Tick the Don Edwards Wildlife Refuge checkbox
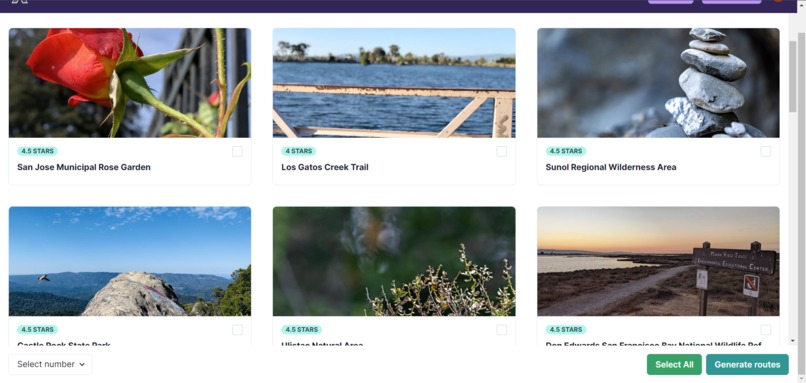806x383 pixels. pos(766,330)
